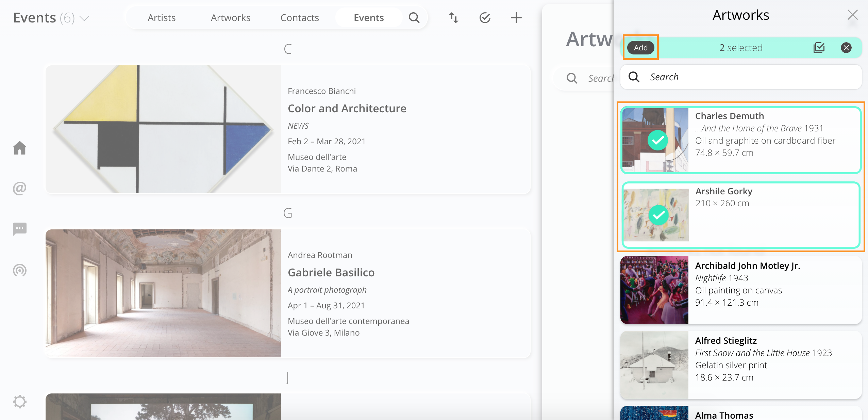Add a new event with plus icon
Screen dimensions: 868x420
[516, 18]
